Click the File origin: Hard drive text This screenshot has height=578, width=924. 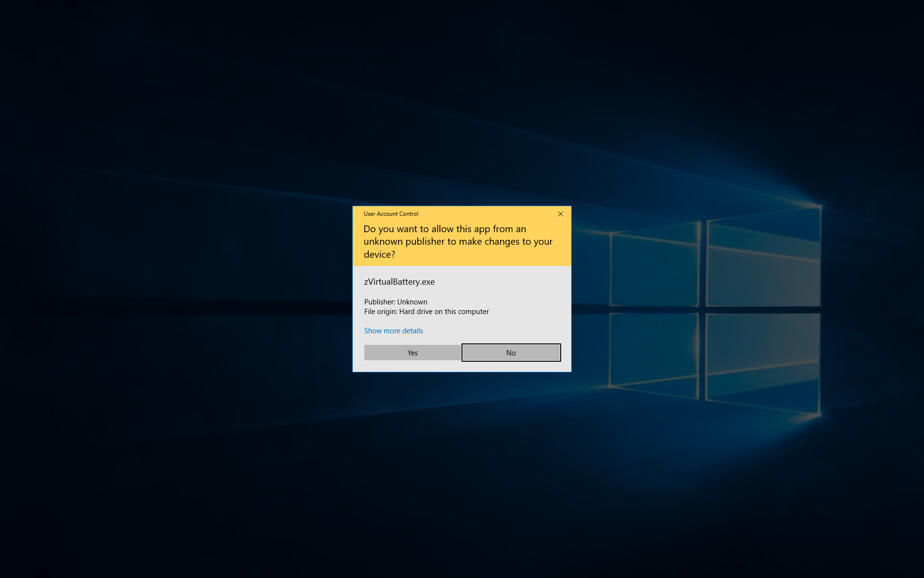click(x=426, y=312)
